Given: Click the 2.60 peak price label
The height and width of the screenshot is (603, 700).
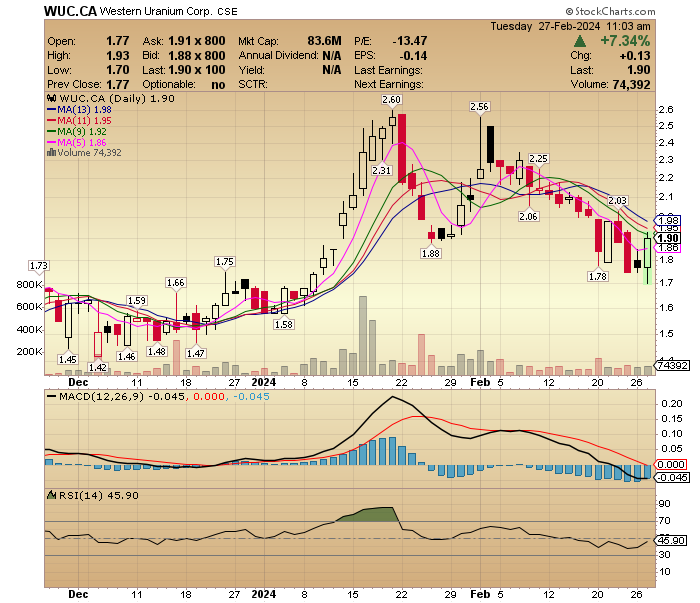Looking at the screenshot, I should point(392,100).
